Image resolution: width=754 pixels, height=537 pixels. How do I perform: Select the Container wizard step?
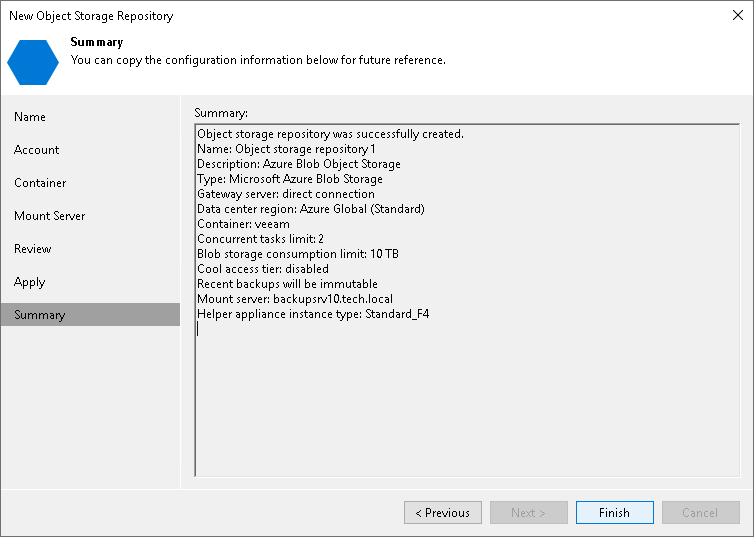pos(40,183)
